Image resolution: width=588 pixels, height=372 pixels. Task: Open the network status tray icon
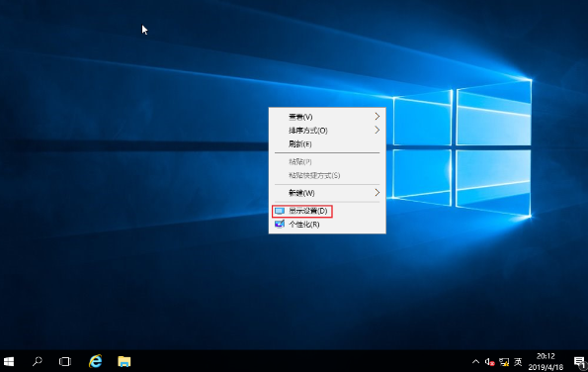coord(504,362)
